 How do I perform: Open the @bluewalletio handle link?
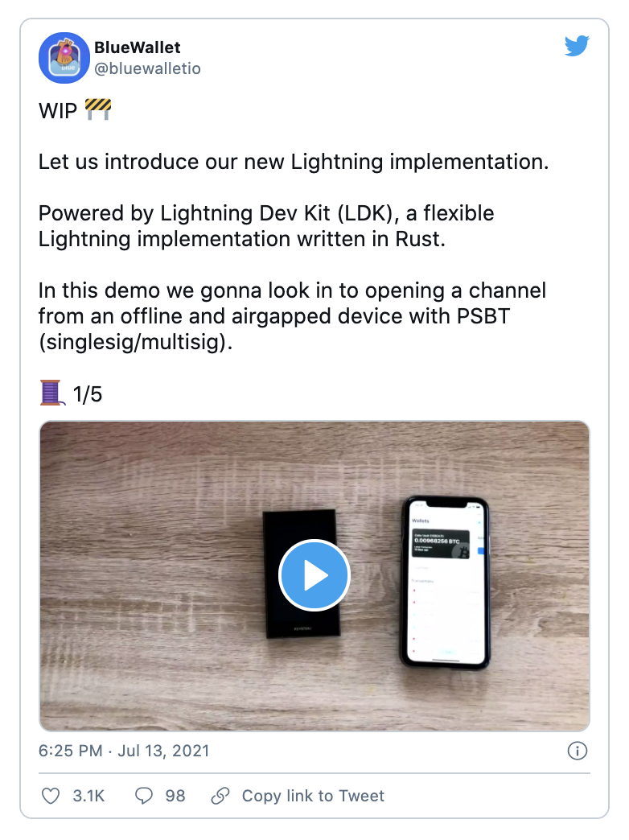[x=147, y=69]
